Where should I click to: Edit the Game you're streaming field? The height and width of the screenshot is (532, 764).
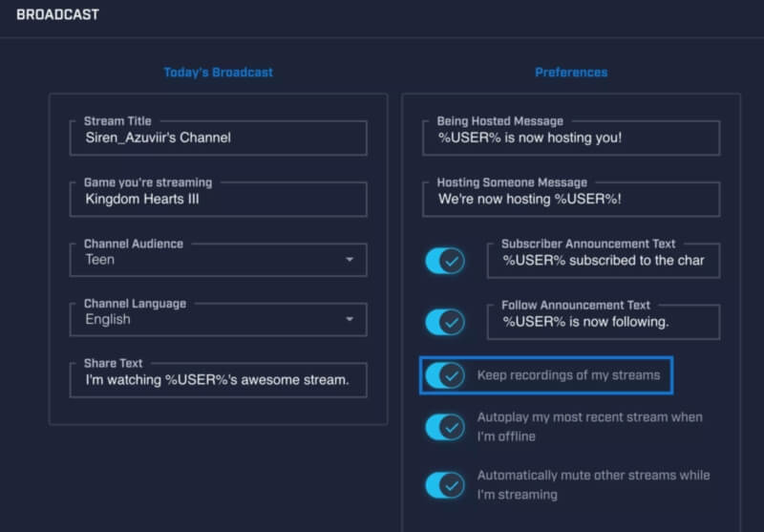click(x=218, y=200)
